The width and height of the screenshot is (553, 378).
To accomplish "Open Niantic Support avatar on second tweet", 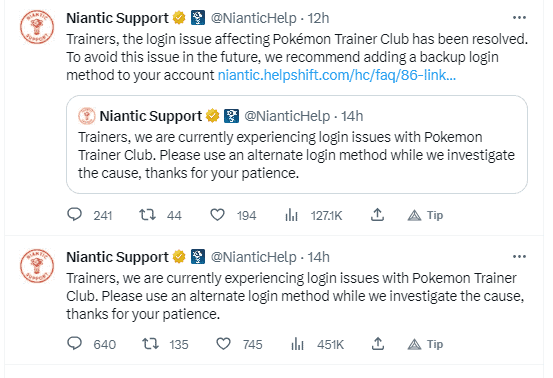I will [37, 266].
